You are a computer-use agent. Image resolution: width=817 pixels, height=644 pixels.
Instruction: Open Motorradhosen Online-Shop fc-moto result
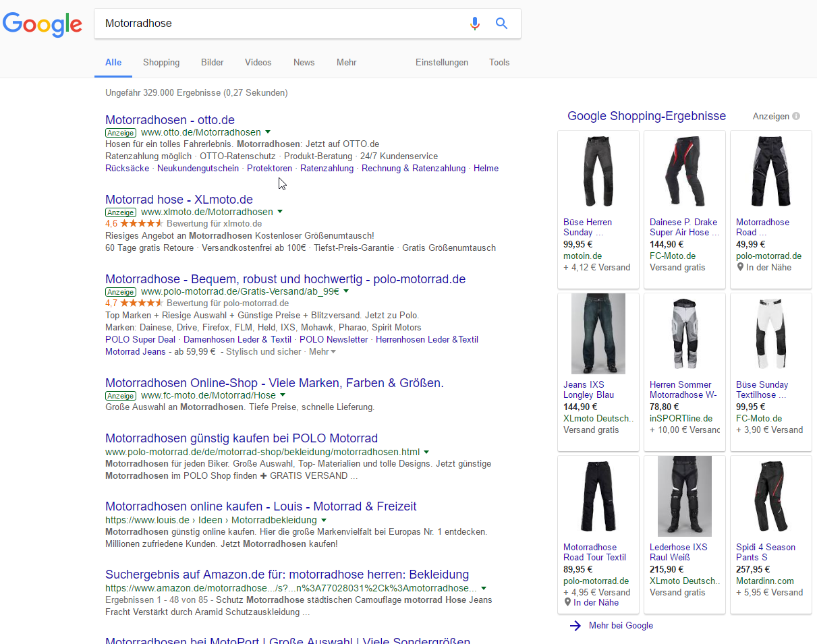click(275, 383)
